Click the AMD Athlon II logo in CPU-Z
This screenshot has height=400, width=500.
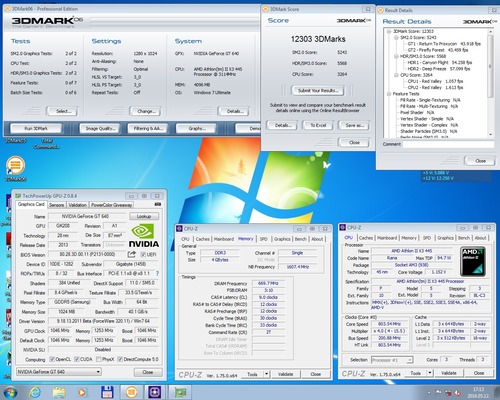point(472,262)
